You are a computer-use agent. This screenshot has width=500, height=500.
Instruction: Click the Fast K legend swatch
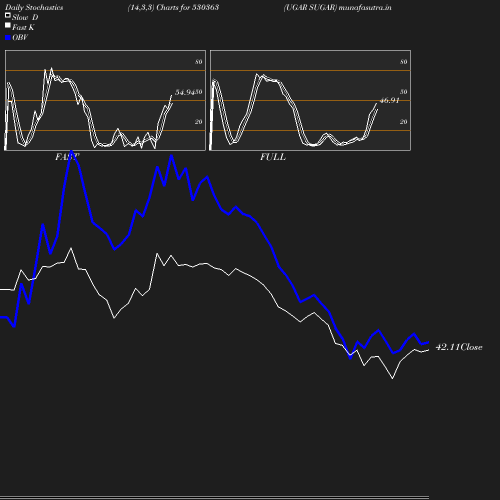pos(8,25)
